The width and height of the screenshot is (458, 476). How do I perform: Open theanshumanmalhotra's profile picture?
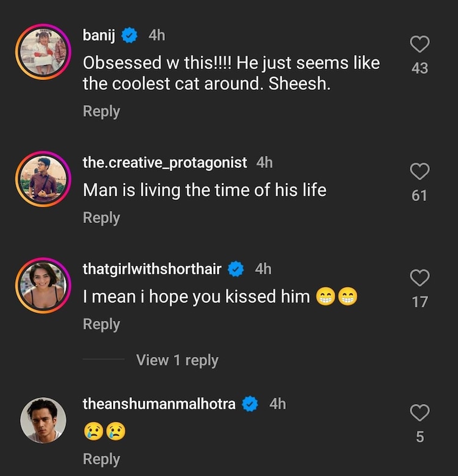point(43,420)
